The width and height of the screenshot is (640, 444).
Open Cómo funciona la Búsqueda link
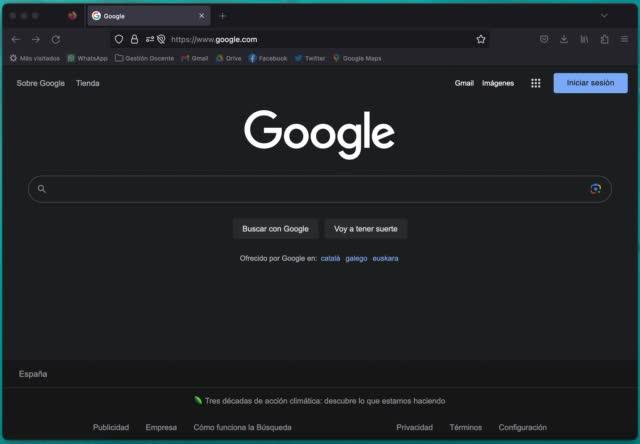pyautogui.click(x=242, y=427)
